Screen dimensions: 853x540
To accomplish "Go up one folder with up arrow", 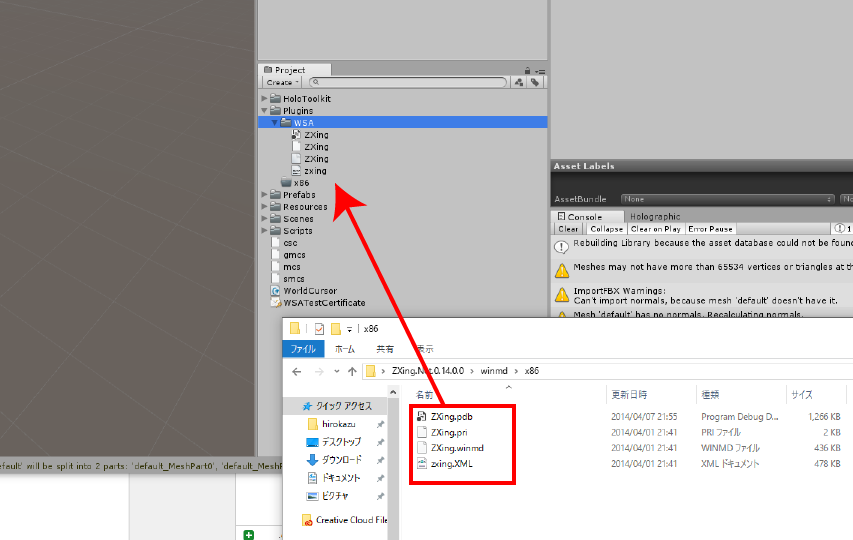I will point(352,371).
